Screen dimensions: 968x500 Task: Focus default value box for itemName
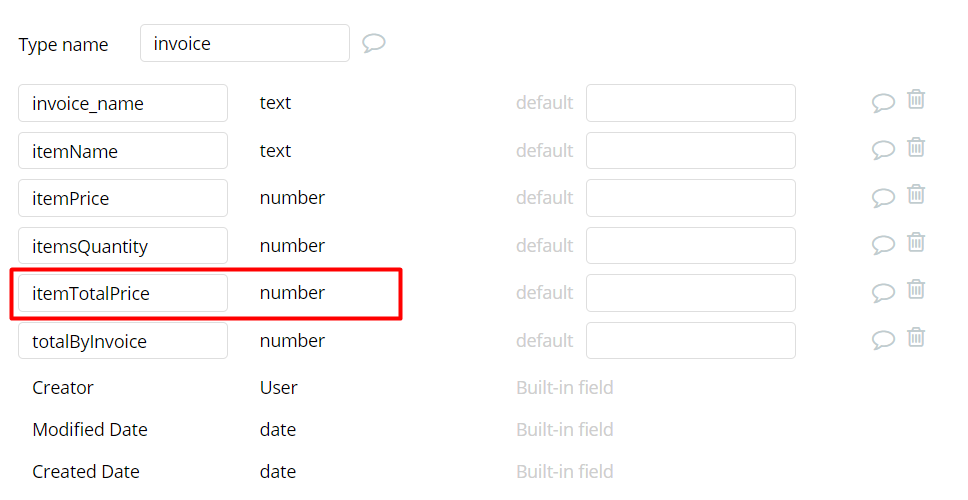point(690,150)
